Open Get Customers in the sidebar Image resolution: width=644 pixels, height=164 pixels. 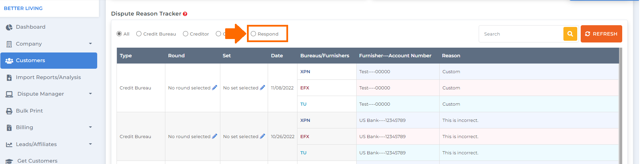(49, 160)
